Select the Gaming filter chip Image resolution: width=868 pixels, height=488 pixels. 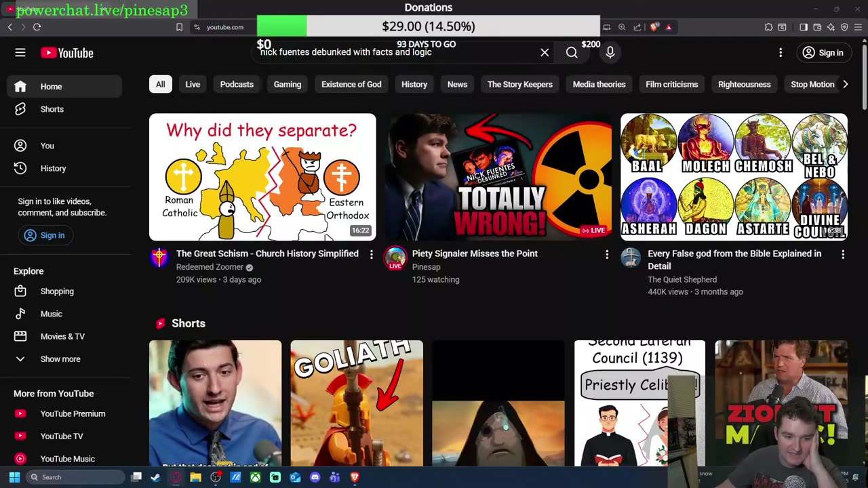(288, 84)
